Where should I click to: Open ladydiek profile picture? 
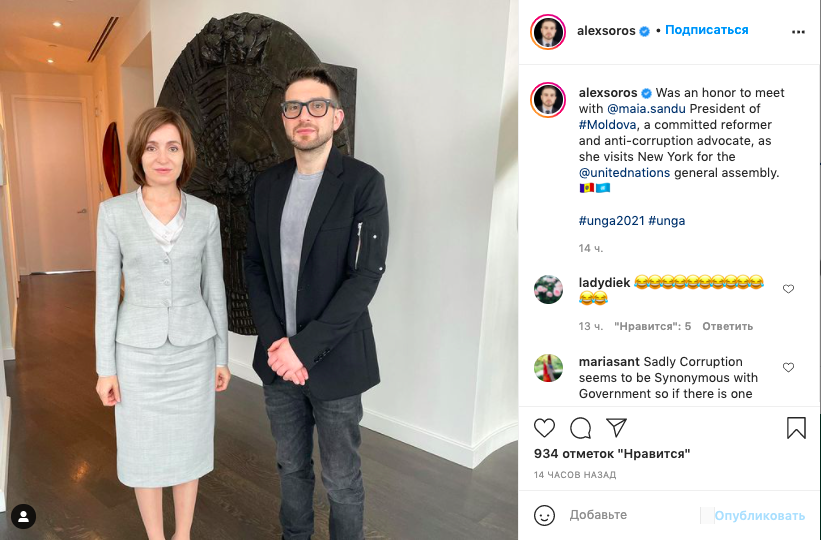tap(548, 290)
